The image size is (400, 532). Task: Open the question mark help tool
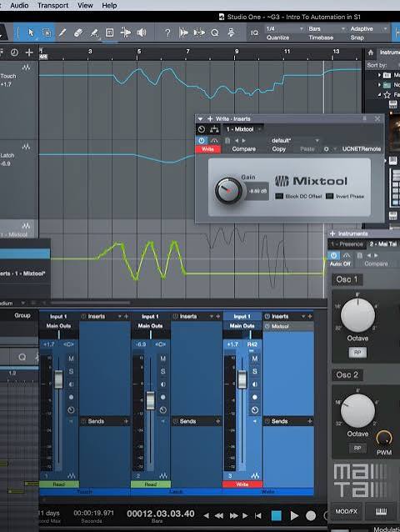167,33
